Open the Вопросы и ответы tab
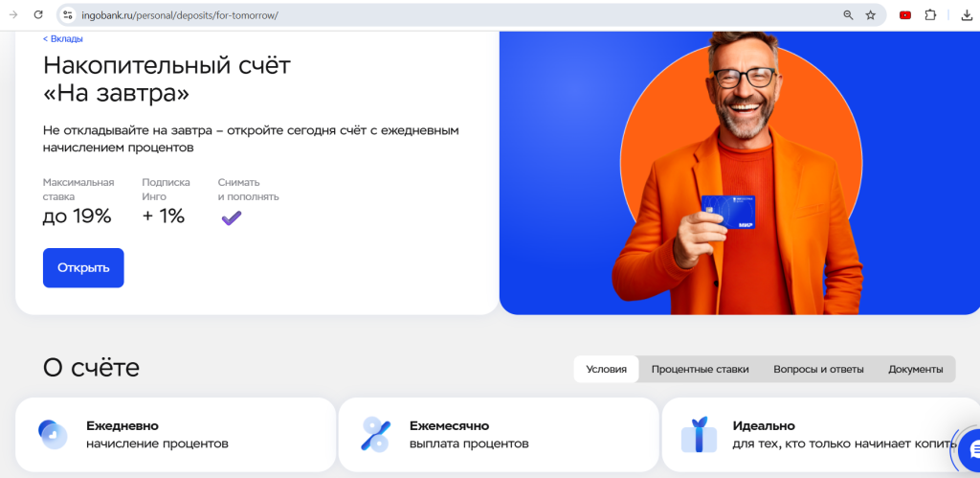The width and height of the screenshot is (980, 478). (819, 369)
